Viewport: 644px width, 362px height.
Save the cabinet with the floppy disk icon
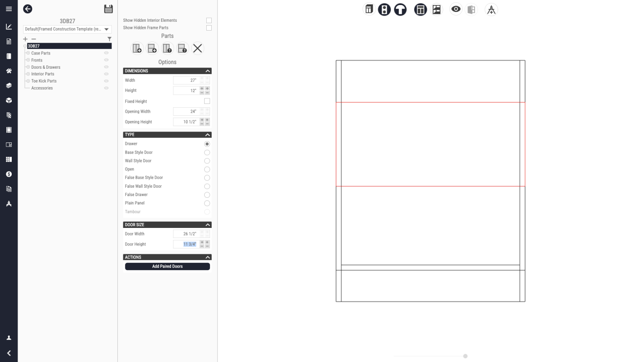(x=108, y=9)
